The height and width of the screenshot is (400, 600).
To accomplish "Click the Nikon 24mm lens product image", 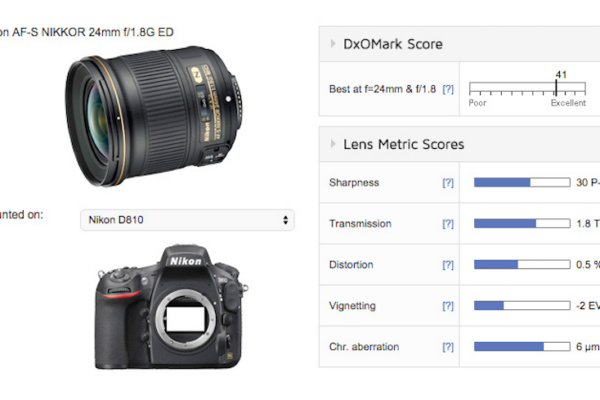I will [x=154, y=116].
